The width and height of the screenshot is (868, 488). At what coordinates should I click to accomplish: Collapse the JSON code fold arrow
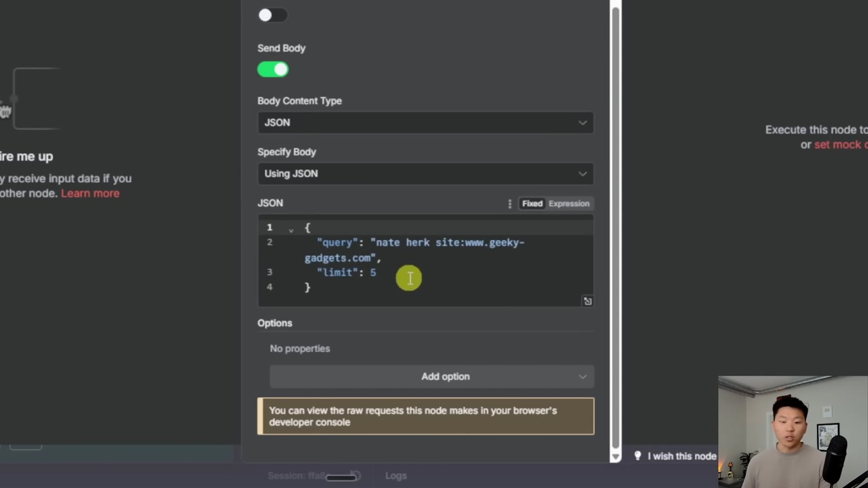pos(291,229)
